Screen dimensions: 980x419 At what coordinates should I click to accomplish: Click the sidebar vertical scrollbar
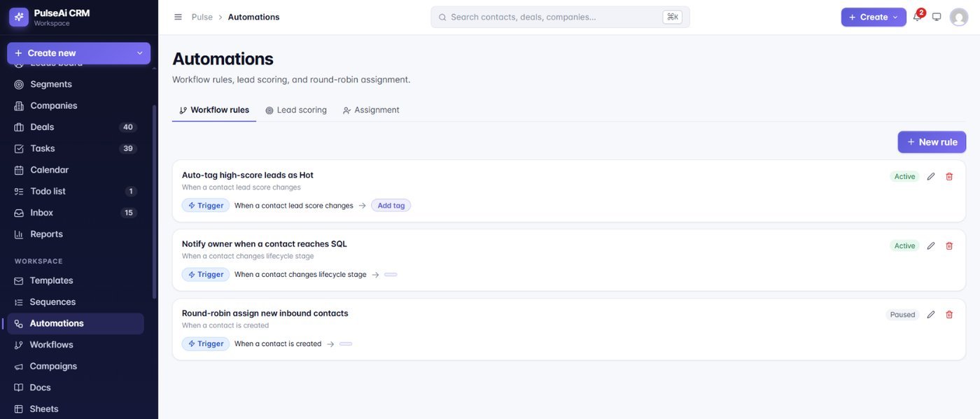[155, 201]
